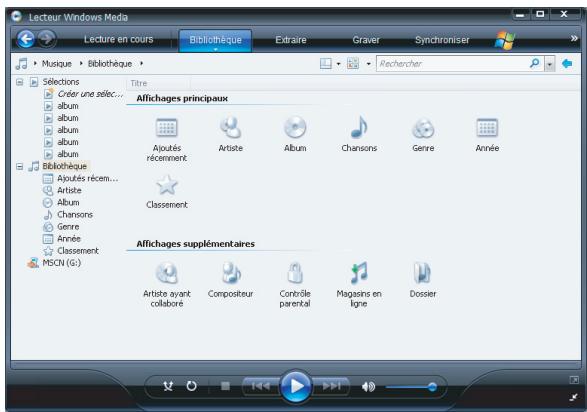Select MSCN (G:) device in sidebar
This screenshot has height=412, width=587.
[x=61, y=263]
